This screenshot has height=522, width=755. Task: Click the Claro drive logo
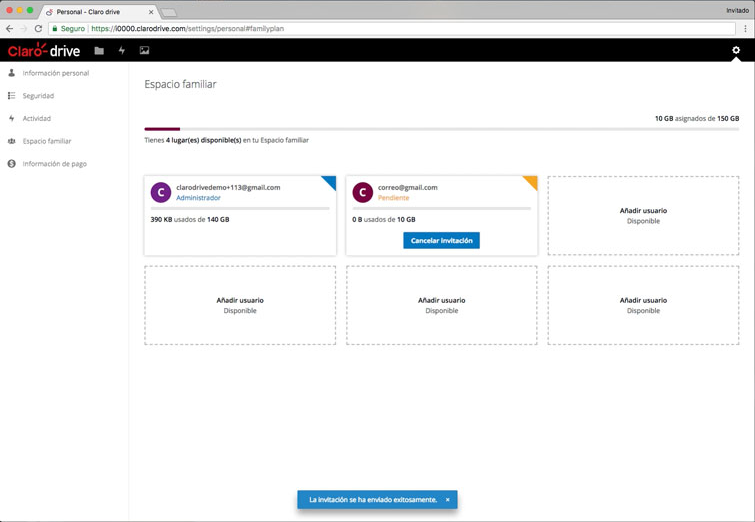coord(44,50)
